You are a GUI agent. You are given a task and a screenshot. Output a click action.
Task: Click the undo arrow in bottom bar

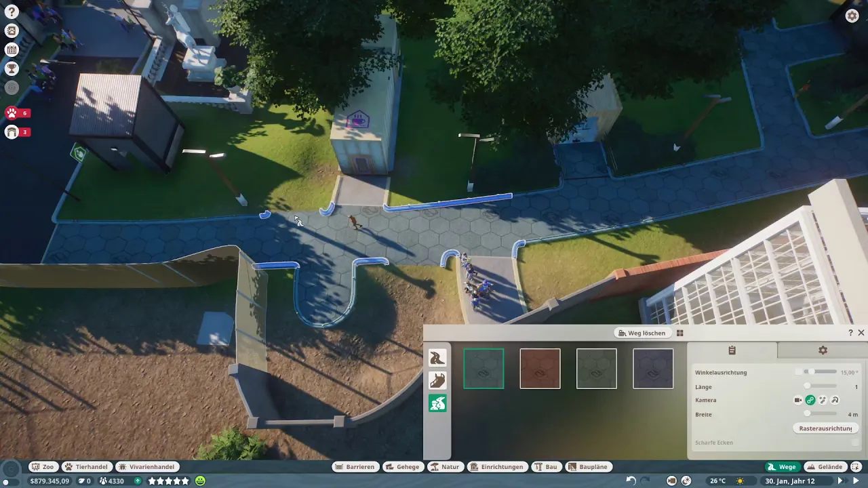tap(631, 481)
